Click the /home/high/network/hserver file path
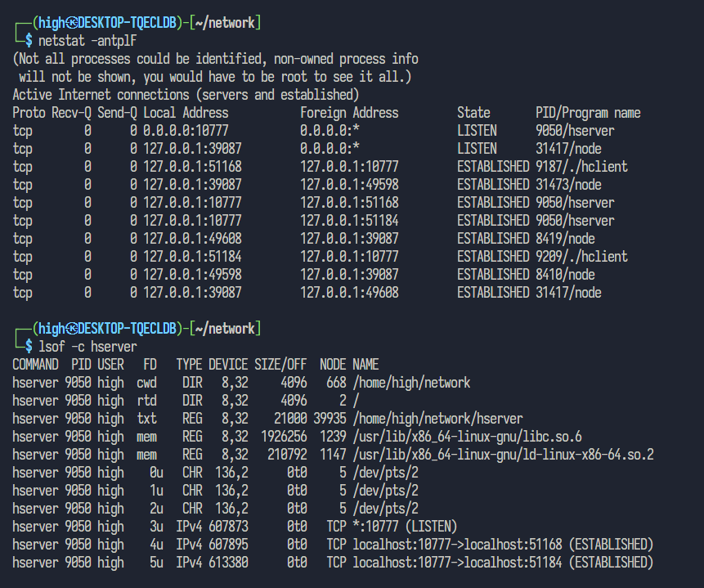The height and width of the screenshot is (588, 704). pyautogui.click(x=437, y=419)
